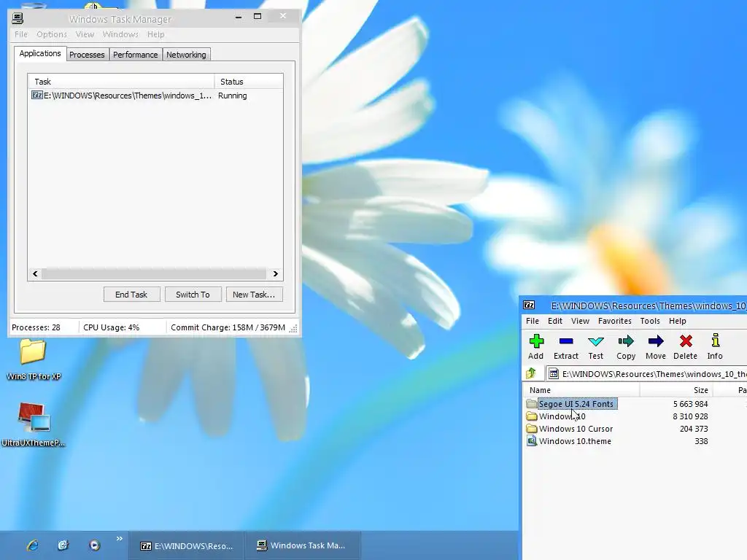Click the 7z icon in 7-Zip title bar
This screenshot has height=560, width=747.
point(529,306)
